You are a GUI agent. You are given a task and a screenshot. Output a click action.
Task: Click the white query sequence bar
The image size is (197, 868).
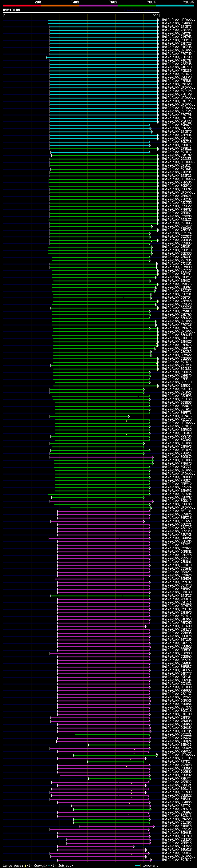(x=81, y=12)
